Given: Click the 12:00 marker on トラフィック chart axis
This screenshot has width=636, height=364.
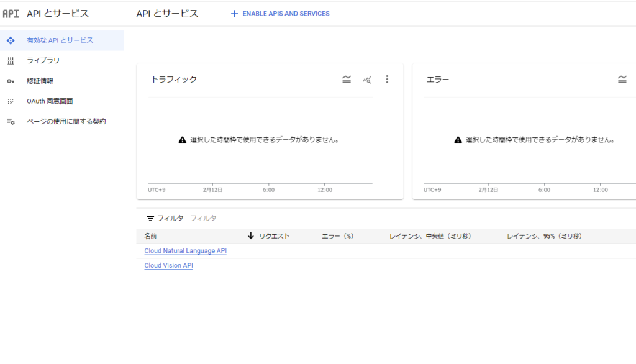Looking at the screenshot, I should 325,190.
